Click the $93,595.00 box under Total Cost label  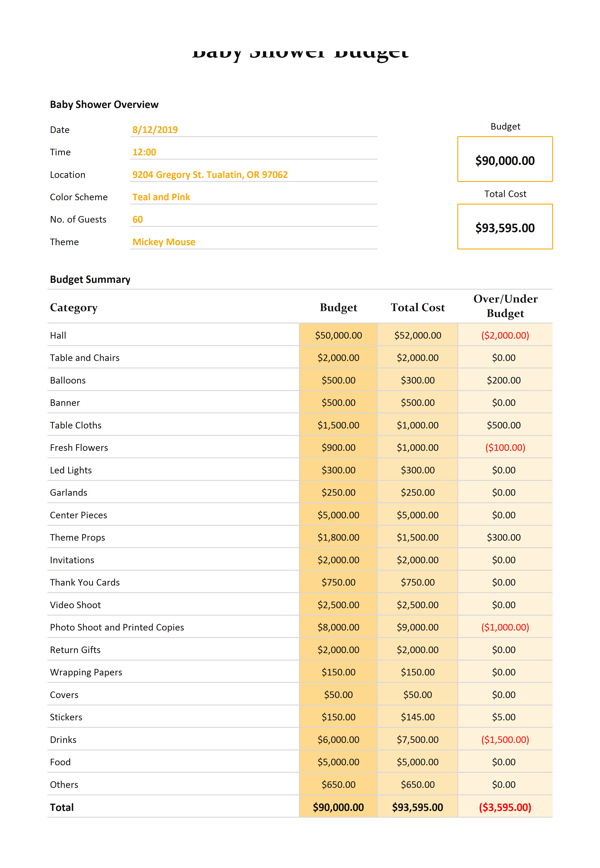click(505, 227)
